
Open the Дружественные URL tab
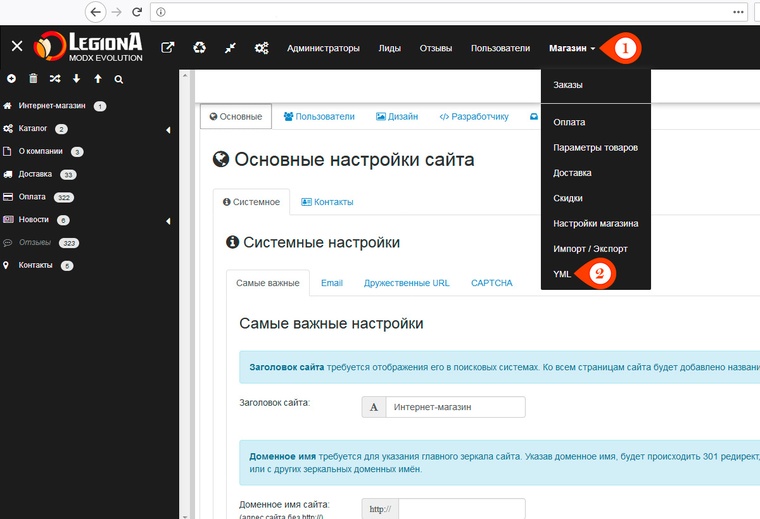pyautogui.click(x=406, y=283)
